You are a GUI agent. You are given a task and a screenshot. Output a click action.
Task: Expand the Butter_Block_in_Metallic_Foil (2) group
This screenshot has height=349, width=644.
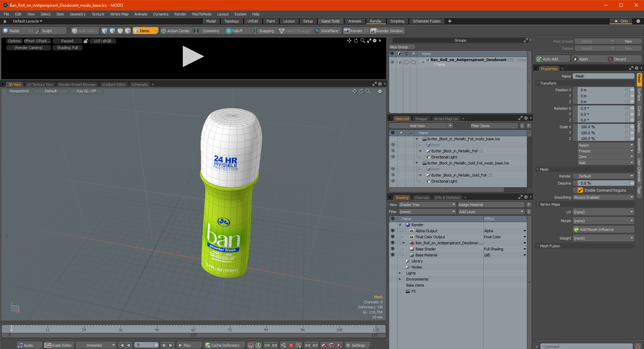[x=421, y=151]
